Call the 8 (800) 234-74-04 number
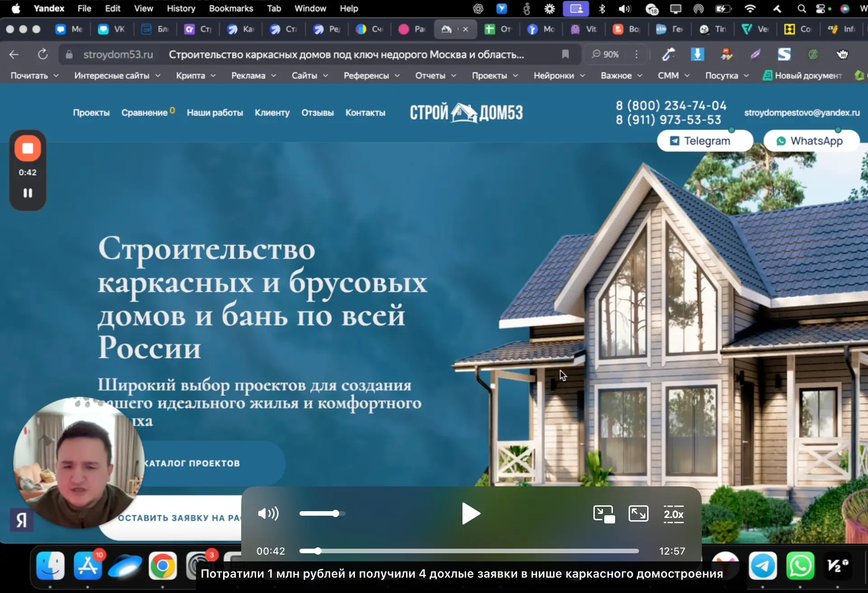This screenshot has width=868, height=593. click(671, 106)
